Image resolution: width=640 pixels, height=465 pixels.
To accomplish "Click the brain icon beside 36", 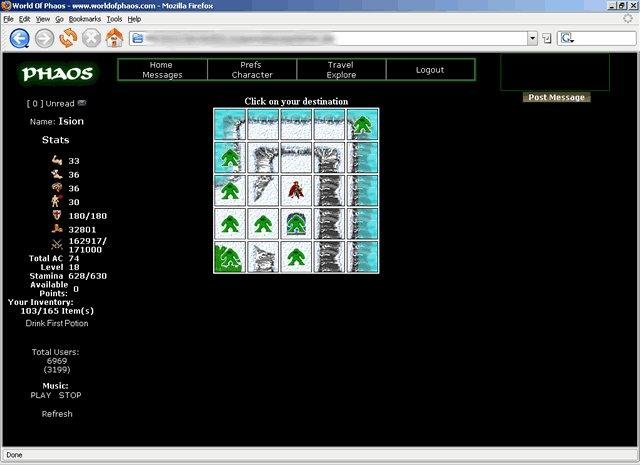I will click(57, 188).
